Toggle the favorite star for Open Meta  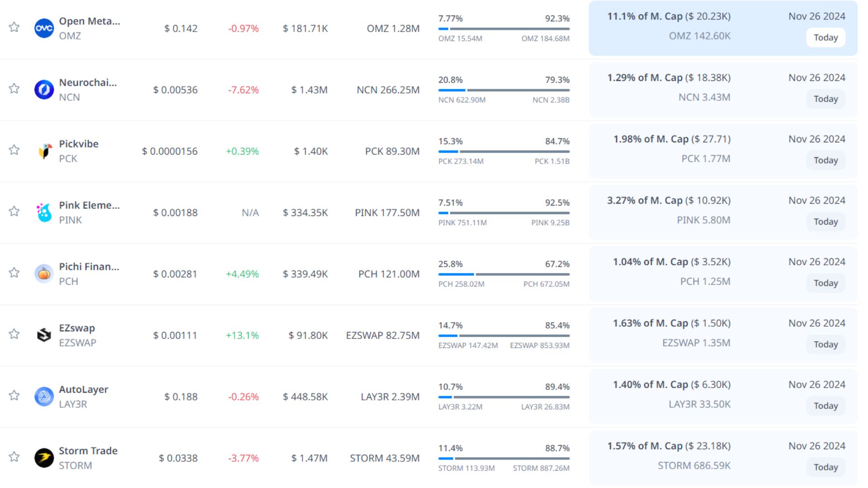(14, 27)
